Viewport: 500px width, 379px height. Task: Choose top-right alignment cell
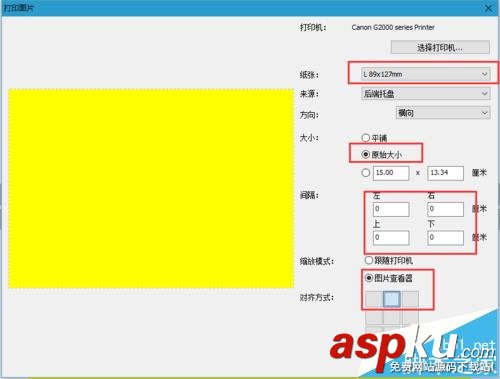[x=410, y=299]
